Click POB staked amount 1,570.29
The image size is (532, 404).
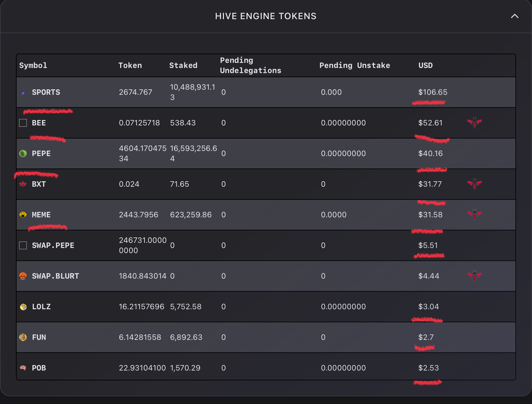(x=185, y=368)
